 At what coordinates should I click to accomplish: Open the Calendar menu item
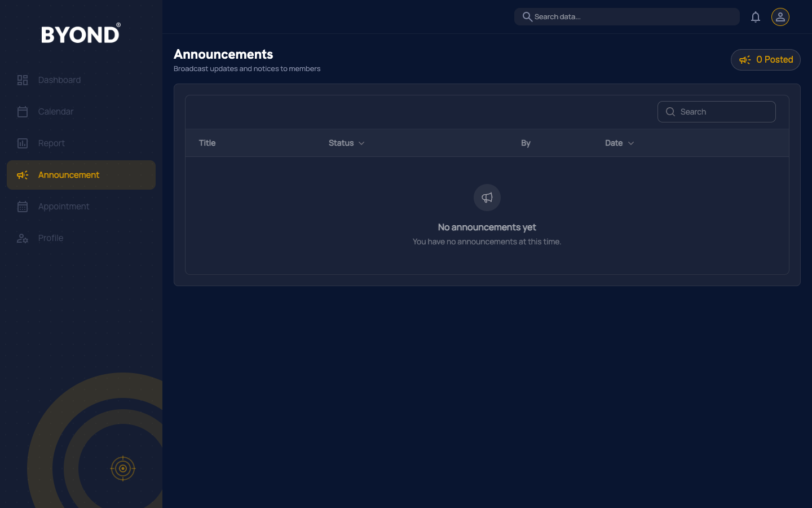click(81, 112)
